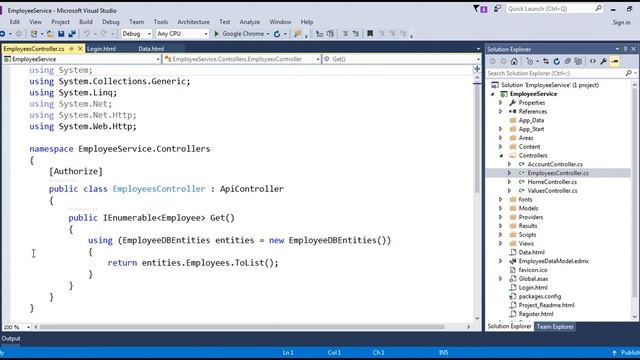Click the Bookmark icon in the toolbar

pos(370,34)
